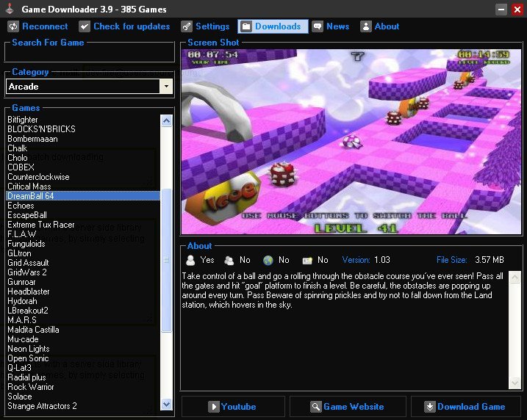Click the Youtube play icon

[213, 407]
